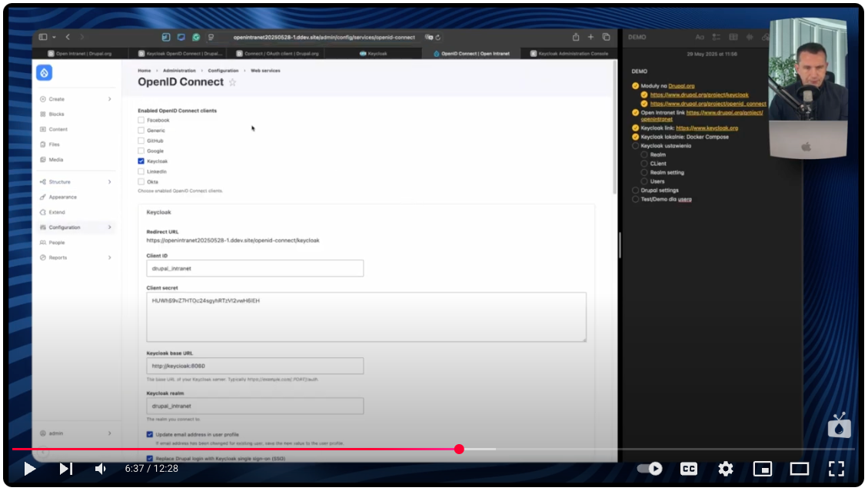Viewport: 868px width, 491px height.
Task: Expand the Create menu chevron
Action: [110, 99]
